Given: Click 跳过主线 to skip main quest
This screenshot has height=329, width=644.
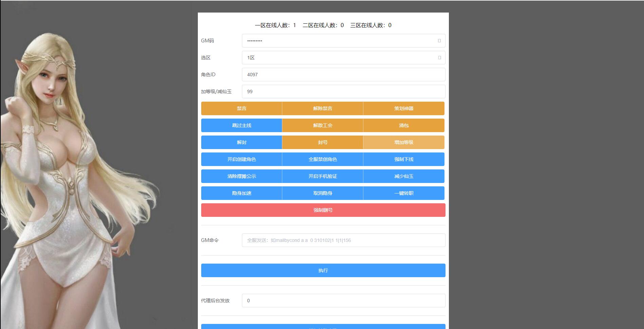Looking at the screenshot, I should tap(242, 125).
